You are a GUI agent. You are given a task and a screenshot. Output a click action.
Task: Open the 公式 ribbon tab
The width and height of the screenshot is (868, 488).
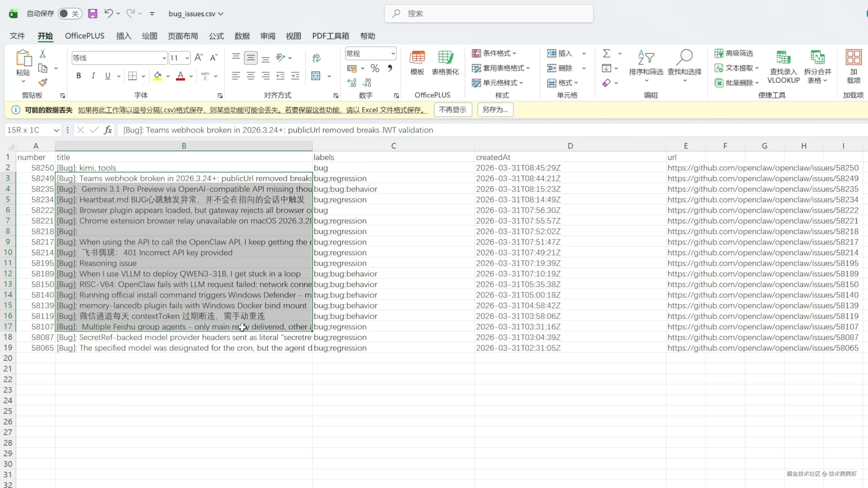(216, 36)
